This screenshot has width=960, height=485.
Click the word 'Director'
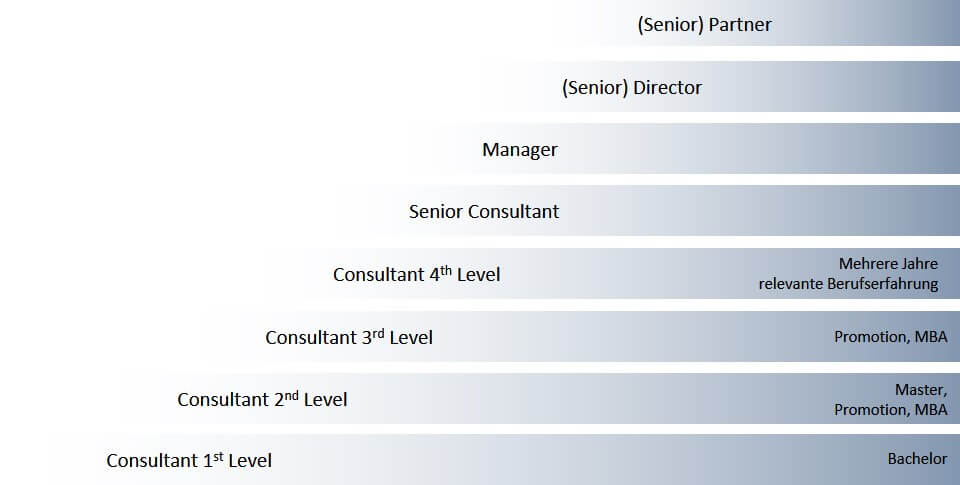667,88
